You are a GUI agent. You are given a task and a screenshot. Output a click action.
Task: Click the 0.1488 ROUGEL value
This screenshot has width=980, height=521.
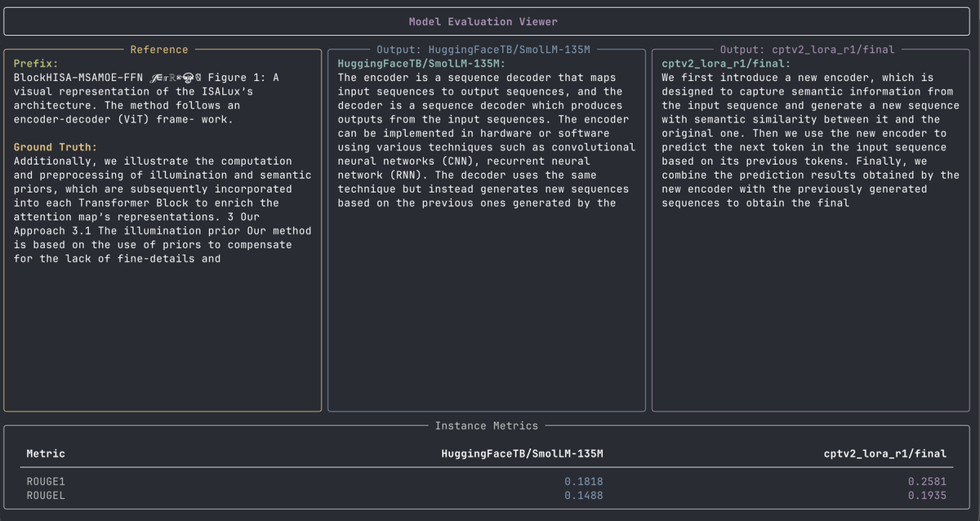click(x=584, y=495)
